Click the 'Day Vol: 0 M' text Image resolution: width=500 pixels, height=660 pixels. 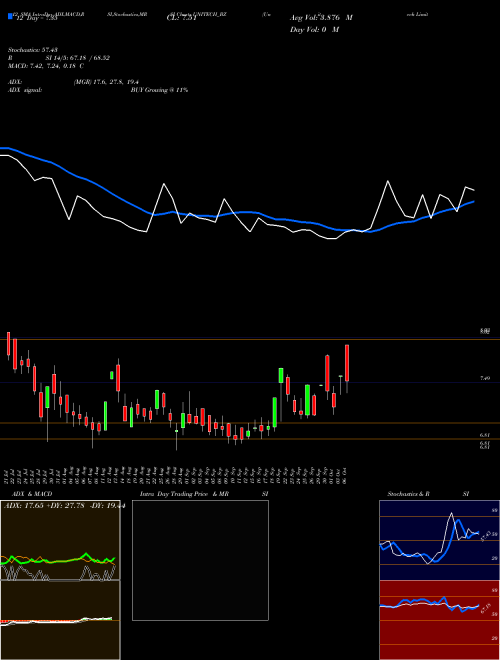point(314,29)
